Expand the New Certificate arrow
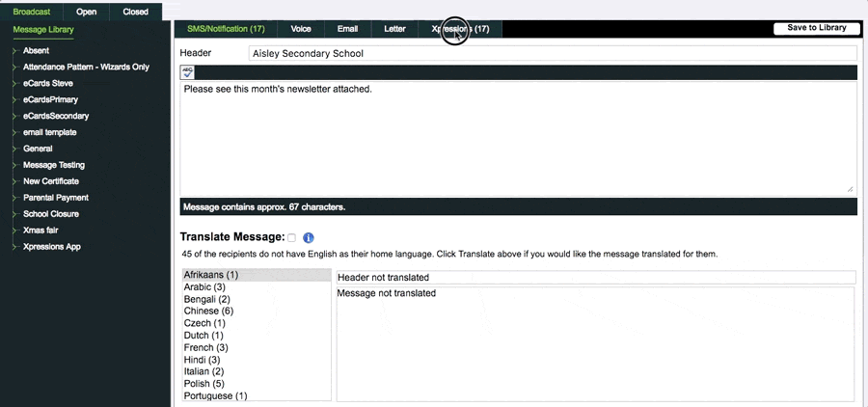The image size is (868, 407). [16, 181]
